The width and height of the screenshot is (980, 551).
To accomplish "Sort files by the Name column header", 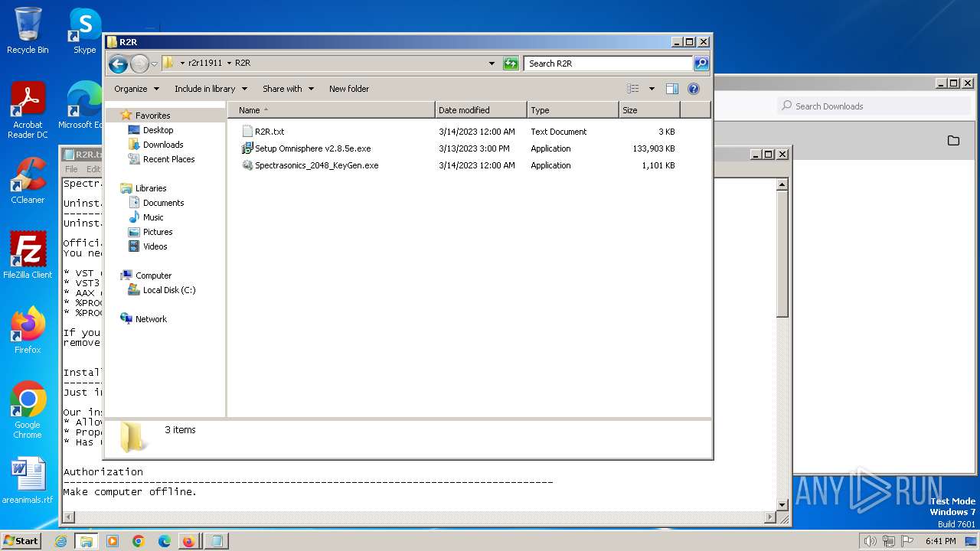I will 331,110.
